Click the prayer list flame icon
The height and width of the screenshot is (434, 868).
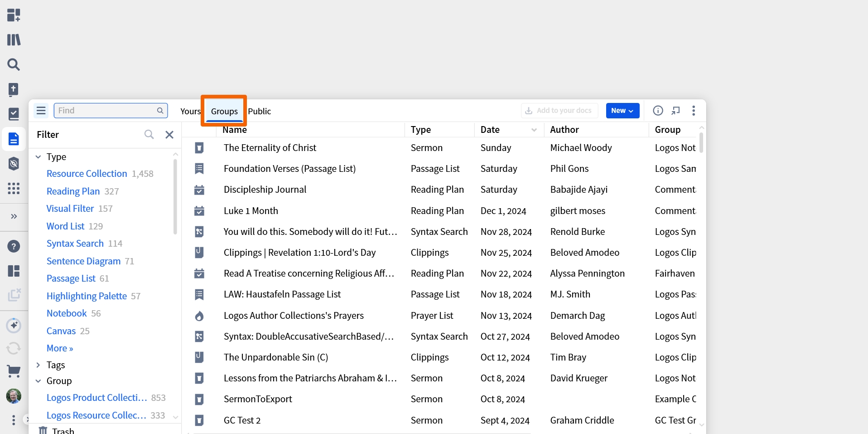coord(199,316)
